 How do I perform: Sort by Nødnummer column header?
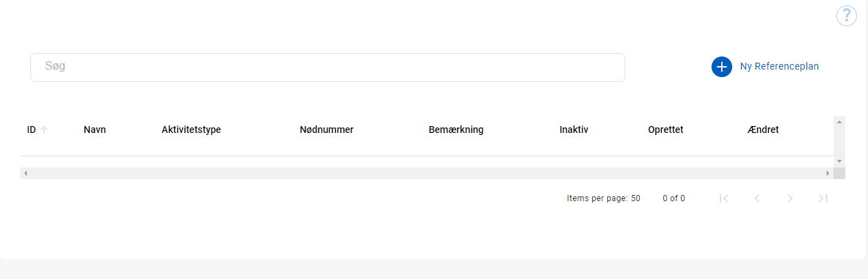point(327,130)
